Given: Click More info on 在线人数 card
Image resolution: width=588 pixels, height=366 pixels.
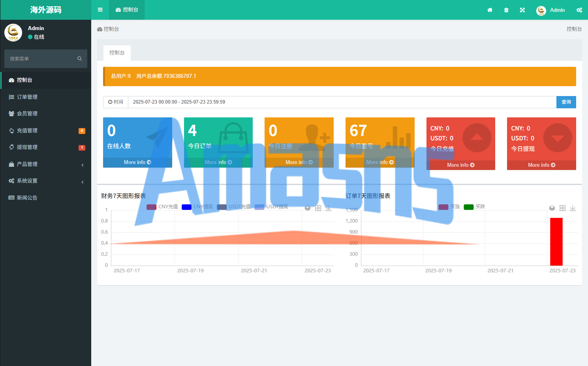Looking at the screenshot, I should (137, 162).
